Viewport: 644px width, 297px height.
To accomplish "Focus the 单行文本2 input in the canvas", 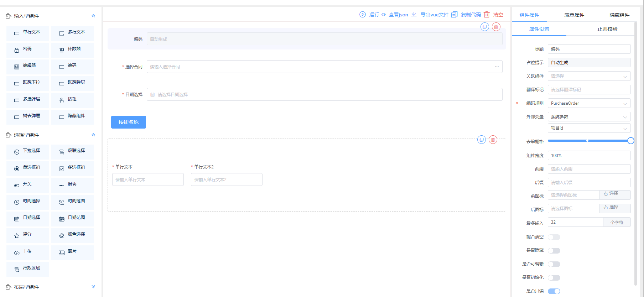I will [x=227, y=179].
